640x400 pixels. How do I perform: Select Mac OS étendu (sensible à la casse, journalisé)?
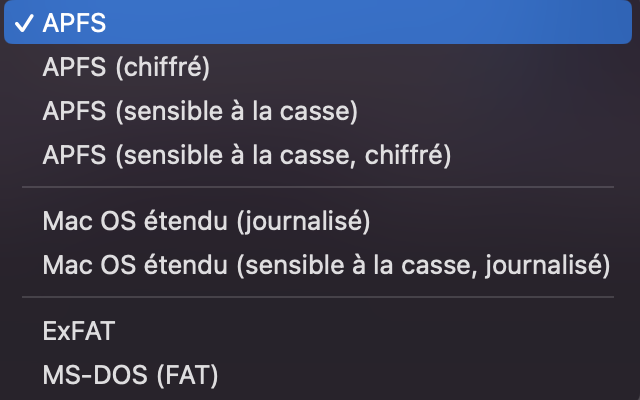(326, 265)
